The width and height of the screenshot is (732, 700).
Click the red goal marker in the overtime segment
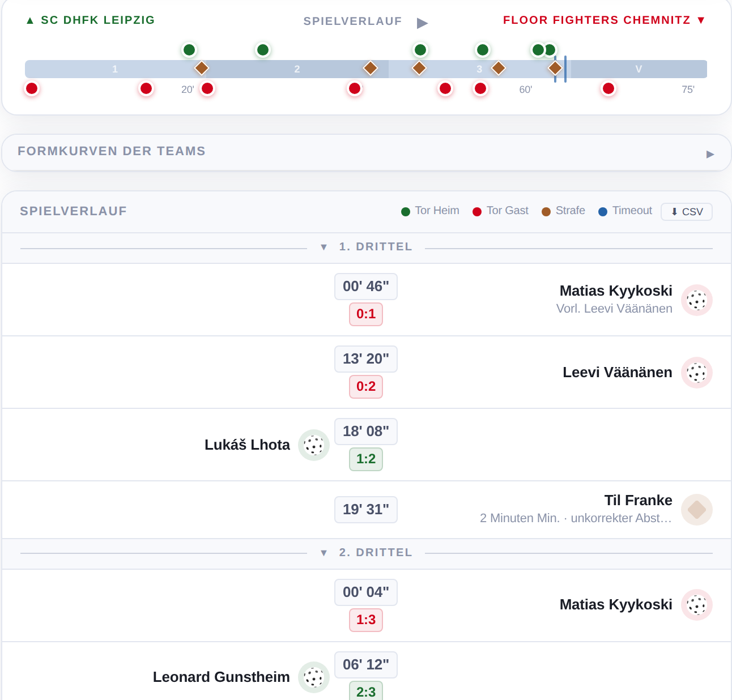click(608, 88)
